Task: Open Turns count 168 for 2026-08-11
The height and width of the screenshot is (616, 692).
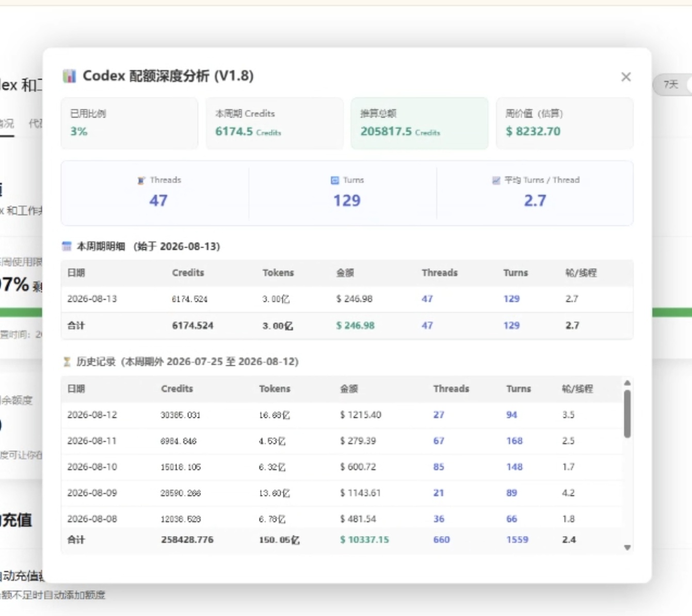Action: click(x=514, y=441)
